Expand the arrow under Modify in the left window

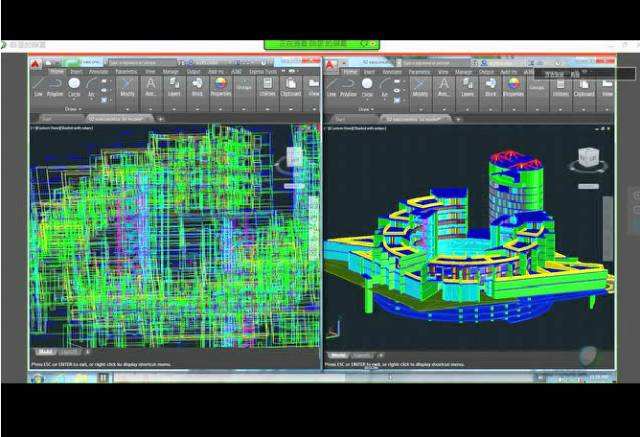[x=127, y=109]
